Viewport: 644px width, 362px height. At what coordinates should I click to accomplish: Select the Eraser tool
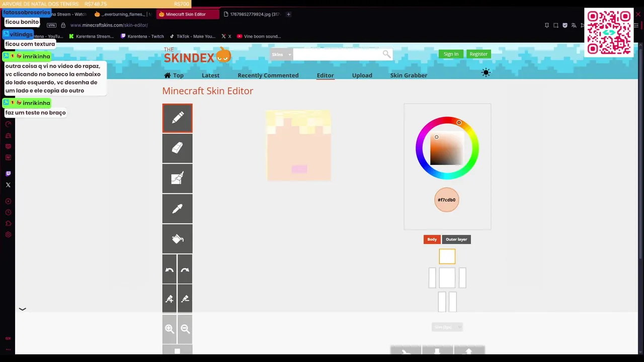coord(177,148)
